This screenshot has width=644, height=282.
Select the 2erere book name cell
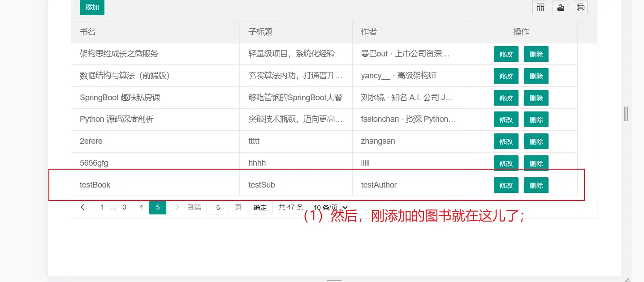(155, 141)
